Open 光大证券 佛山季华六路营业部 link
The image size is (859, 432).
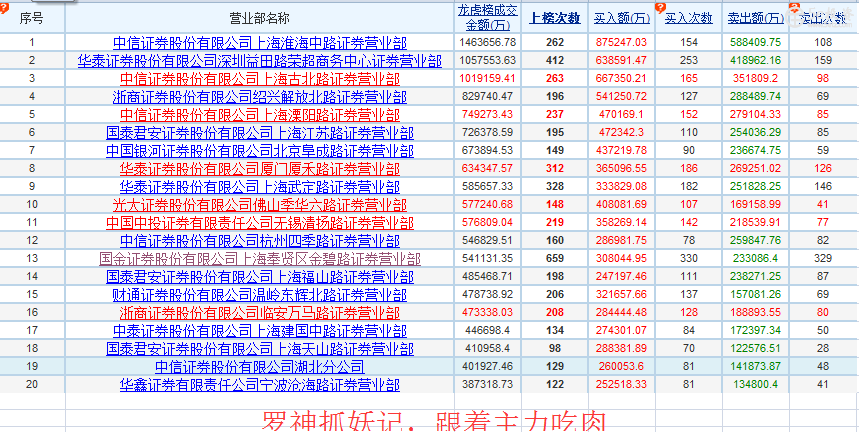tap(260, 205)
